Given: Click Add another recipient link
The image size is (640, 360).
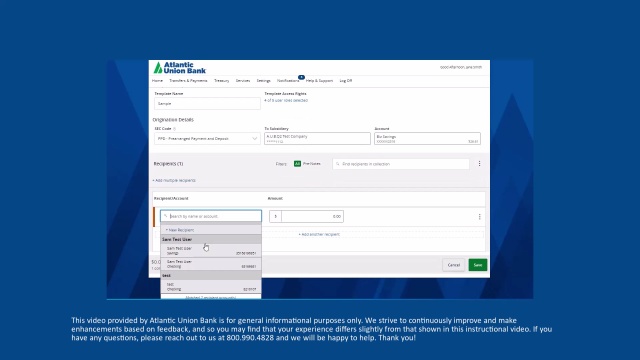Looking at the screenshot, I should [x=319, y=235].
